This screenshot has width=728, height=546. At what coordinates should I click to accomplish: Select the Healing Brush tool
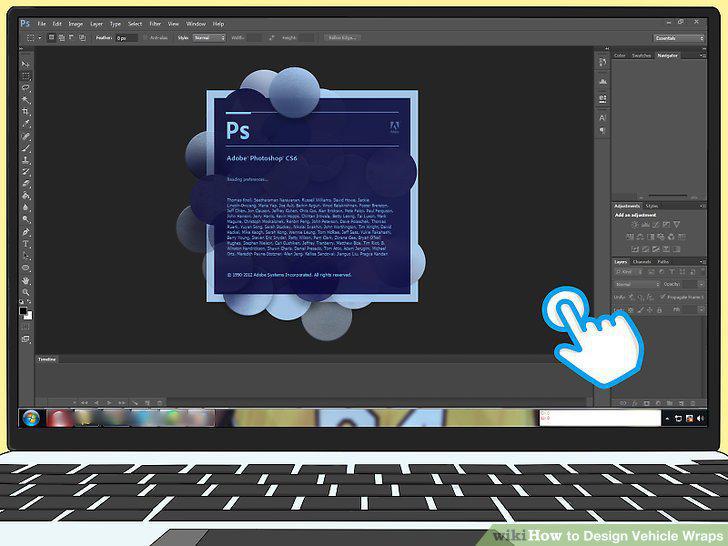click(26, 136)
